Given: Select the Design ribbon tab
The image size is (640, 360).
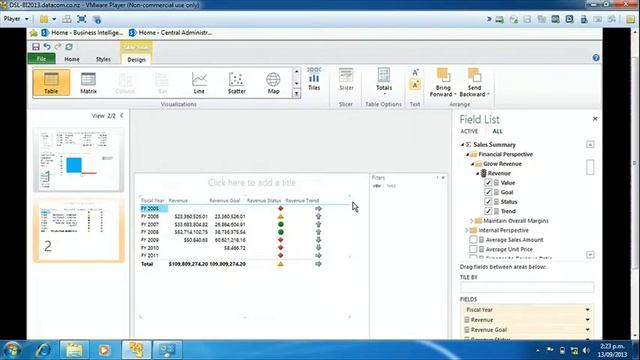Looking at the screenshot, I should 136,60.
